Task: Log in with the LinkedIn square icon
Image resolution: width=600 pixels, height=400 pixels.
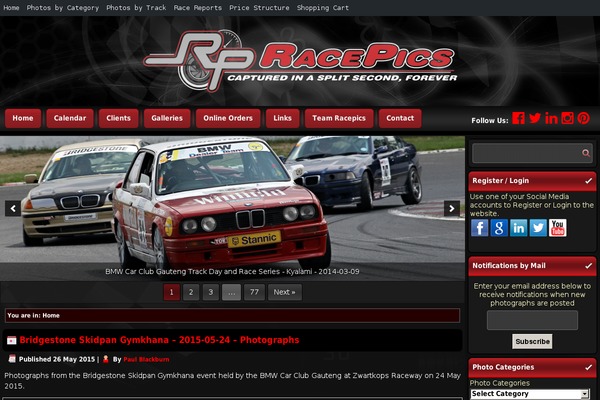Action: (x=518, y=228)
